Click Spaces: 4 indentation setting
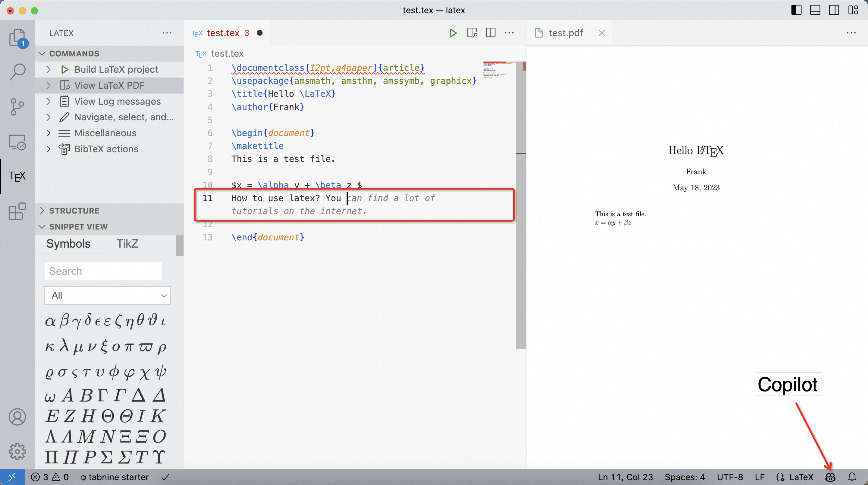The height and width of the screenshot is (485, 868). [x=685, y=477]
